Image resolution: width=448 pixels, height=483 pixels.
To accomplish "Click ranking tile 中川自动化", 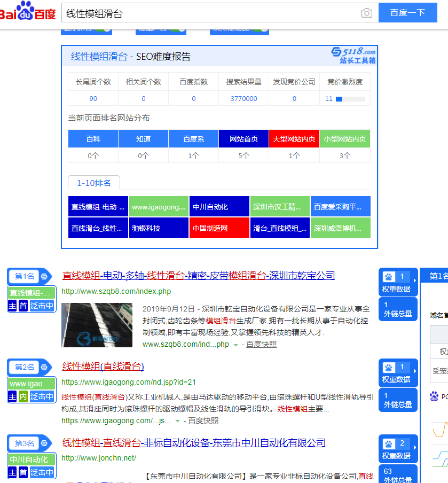I will pos(219,206).
